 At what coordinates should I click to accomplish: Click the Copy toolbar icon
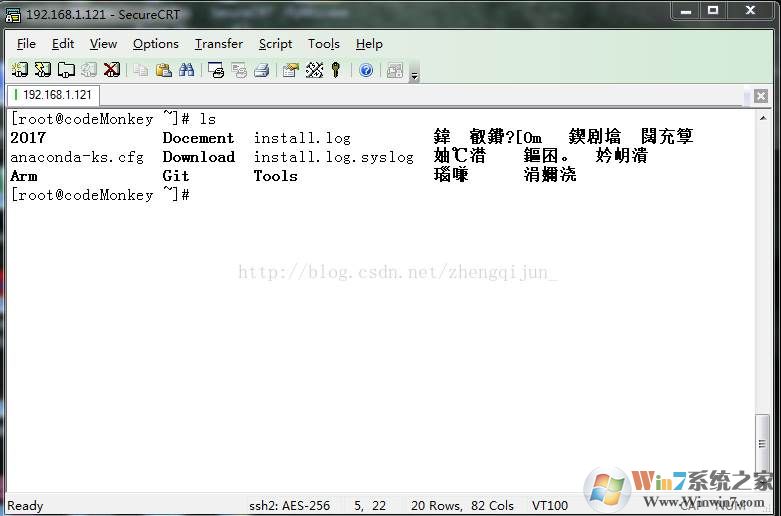pos(141,70)
